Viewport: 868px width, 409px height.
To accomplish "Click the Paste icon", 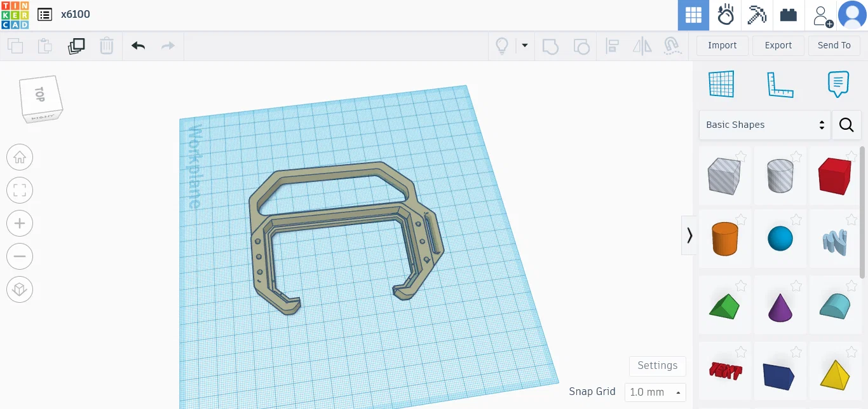I will [44, 46].
